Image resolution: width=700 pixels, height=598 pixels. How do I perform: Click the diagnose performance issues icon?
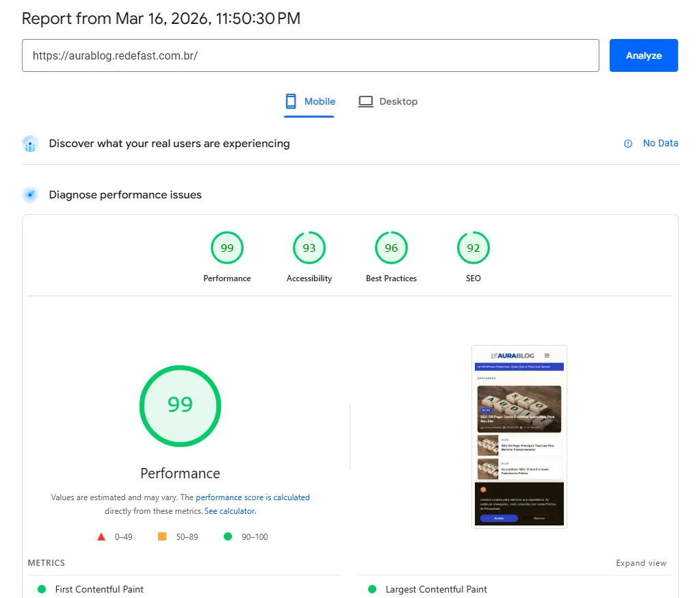coord(29,195)
